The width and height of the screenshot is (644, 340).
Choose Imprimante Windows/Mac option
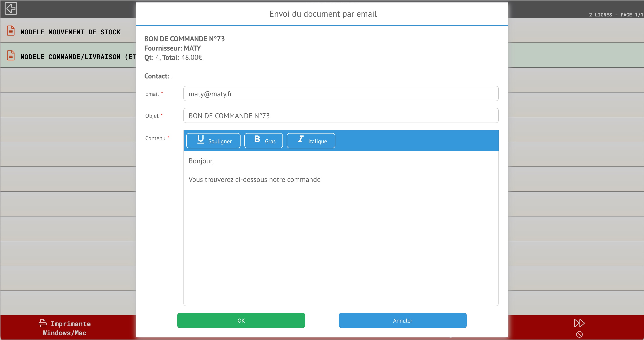click(x=65, y=328)
